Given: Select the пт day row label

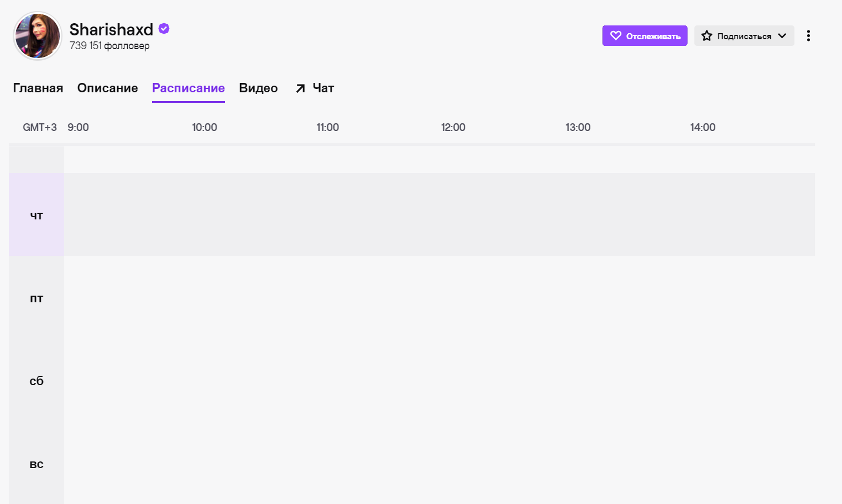Looking at the screenshot, I should tap(36, 298).
